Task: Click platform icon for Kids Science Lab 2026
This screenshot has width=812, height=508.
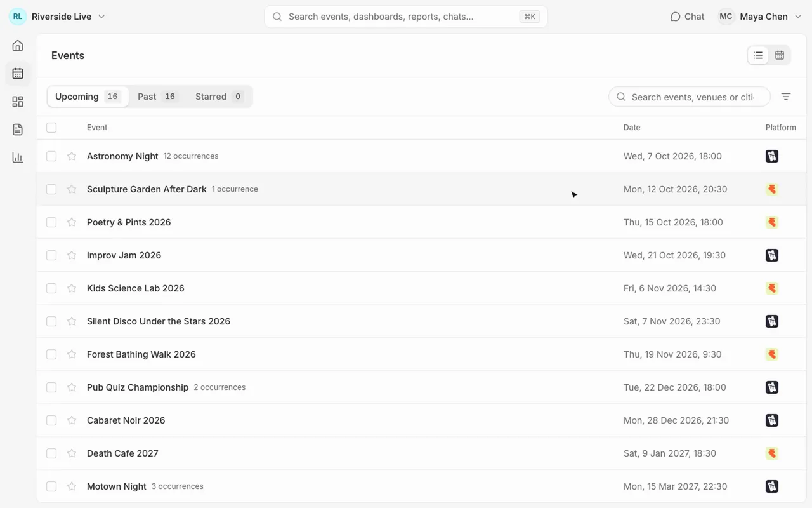Action: point(772,288)
